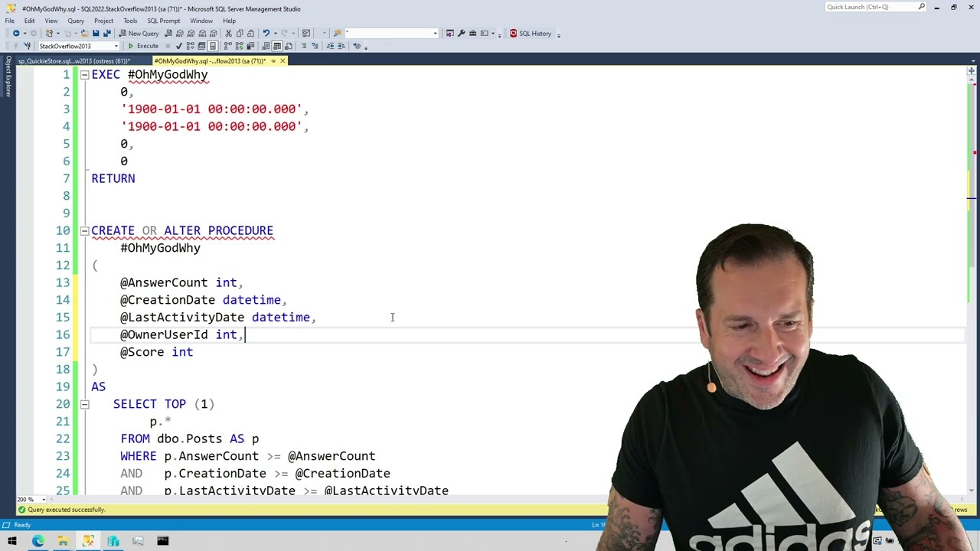Click the 'Query executed successfully.' status text
This screenshot has height=551, width=980.
(67, 510)
